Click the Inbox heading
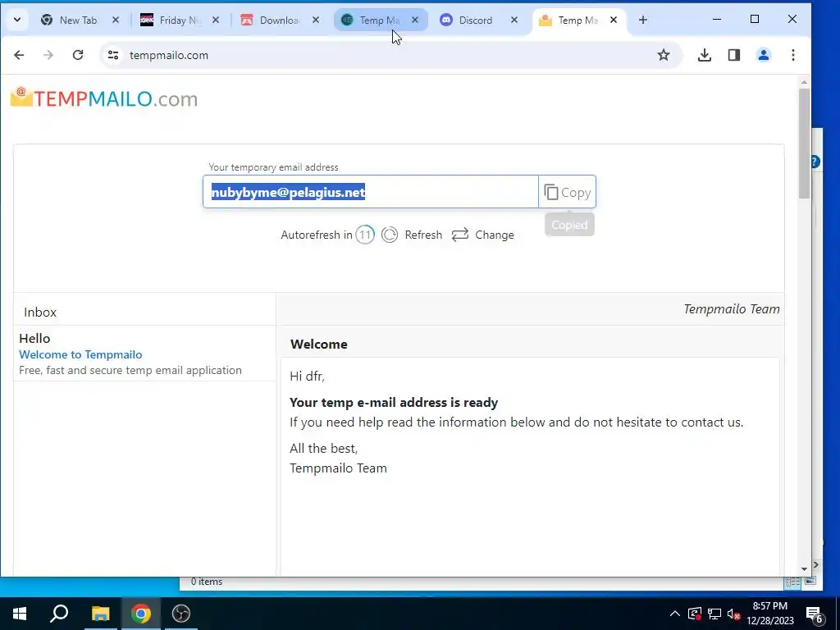840x630 pixels. pyautogui.click(x=40, y=313)
